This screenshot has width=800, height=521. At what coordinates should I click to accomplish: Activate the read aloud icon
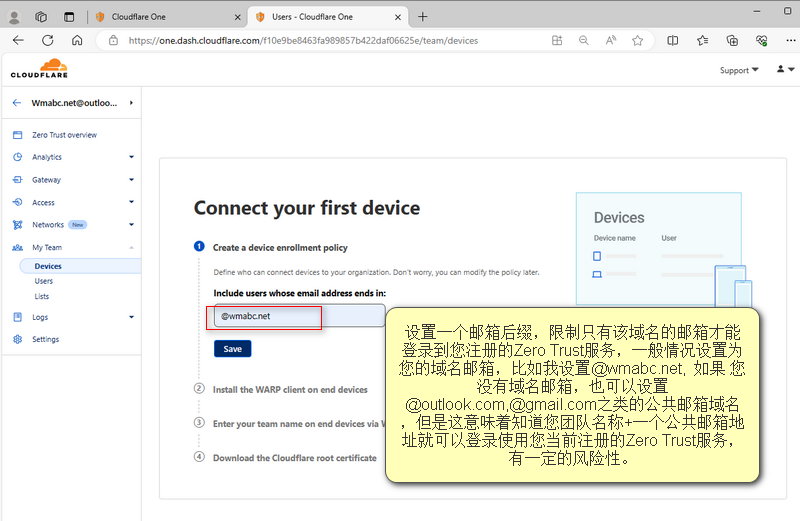pyautogui.click(x=611, y=40)
